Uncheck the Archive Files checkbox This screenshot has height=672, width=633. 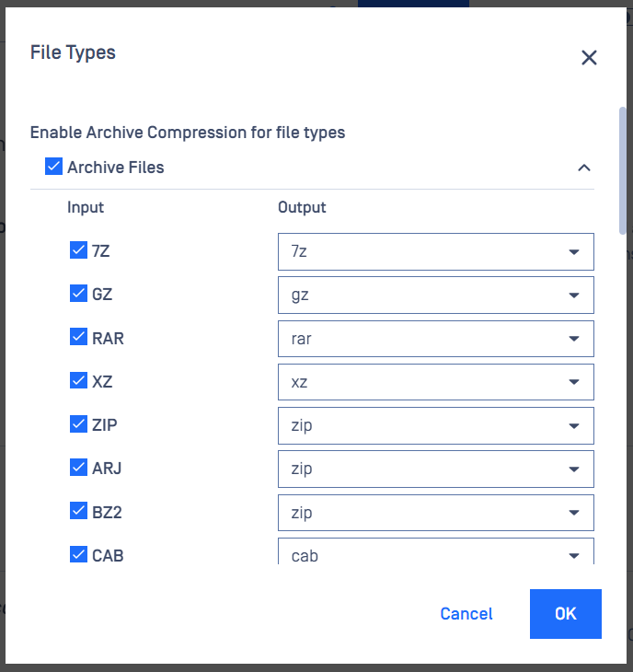coord(53,167)
